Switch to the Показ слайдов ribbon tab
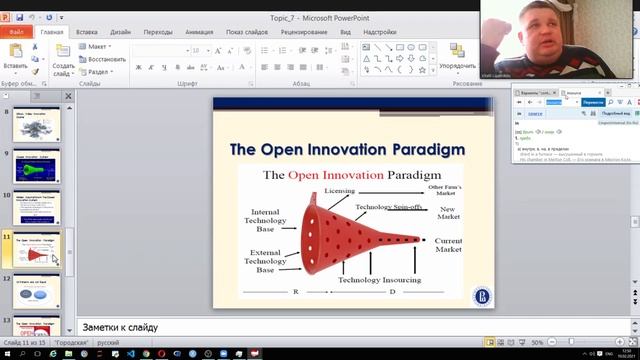 [x=247, y=32]
